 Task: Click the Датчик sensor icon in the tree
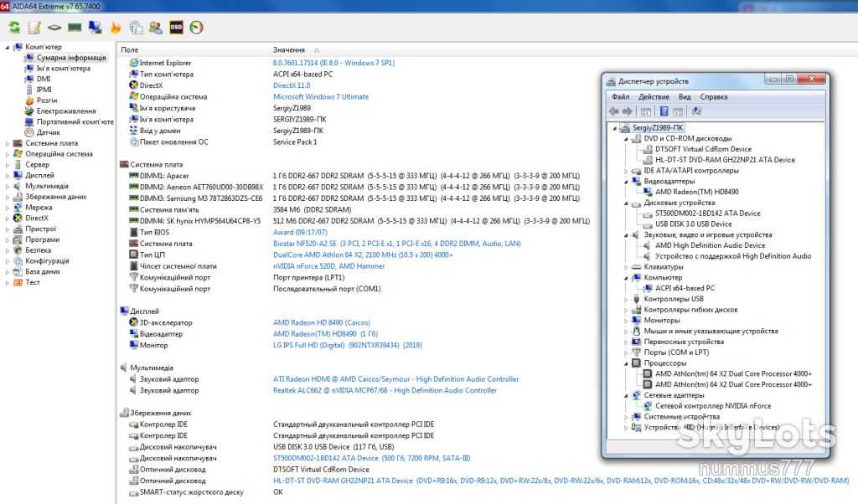pyautogui.click(x=29, y=132)
